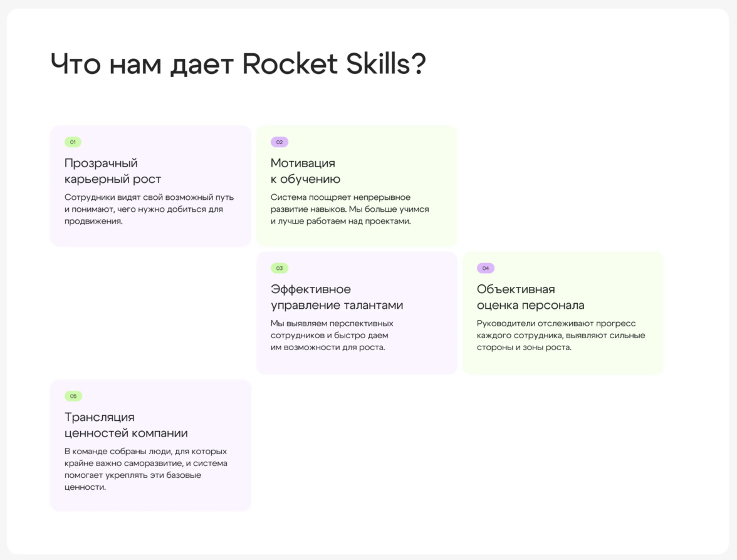Click the text starting 'В команде собраны люди'
Screen dimensions: 737x560
(145, 469)
